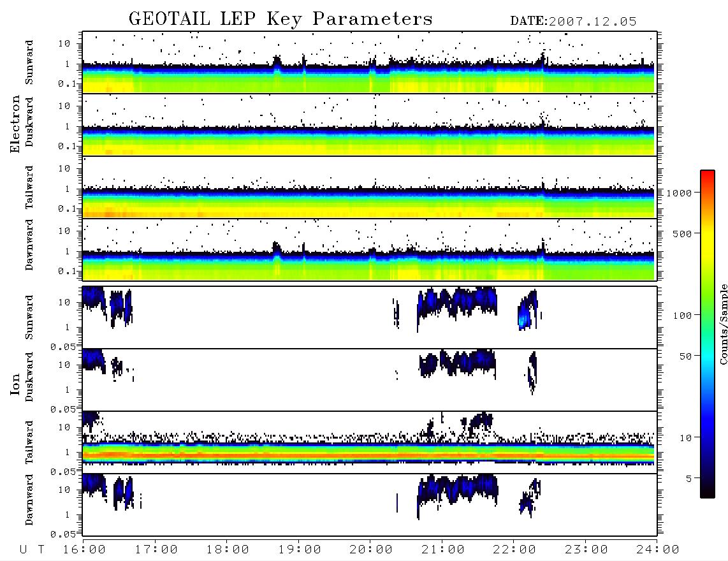Click the Ion Tailward spectrogram band
The image size is (728, 561).
368,453
